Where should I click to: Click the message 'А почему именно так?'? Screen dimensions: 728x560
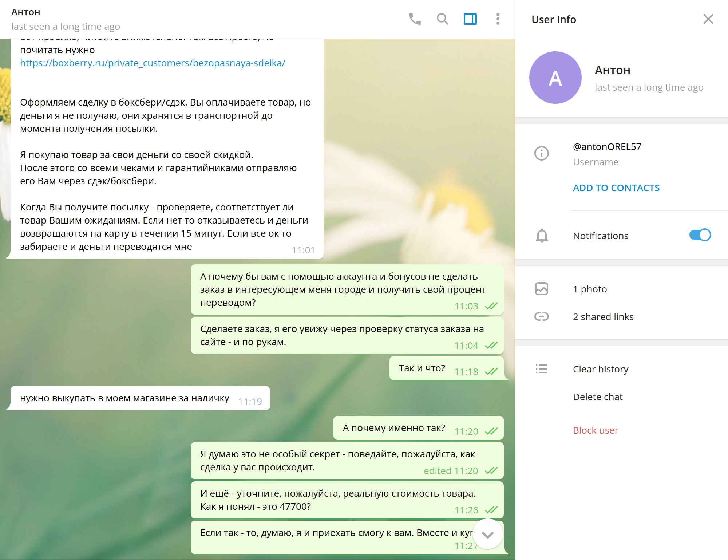coord(419,428)
